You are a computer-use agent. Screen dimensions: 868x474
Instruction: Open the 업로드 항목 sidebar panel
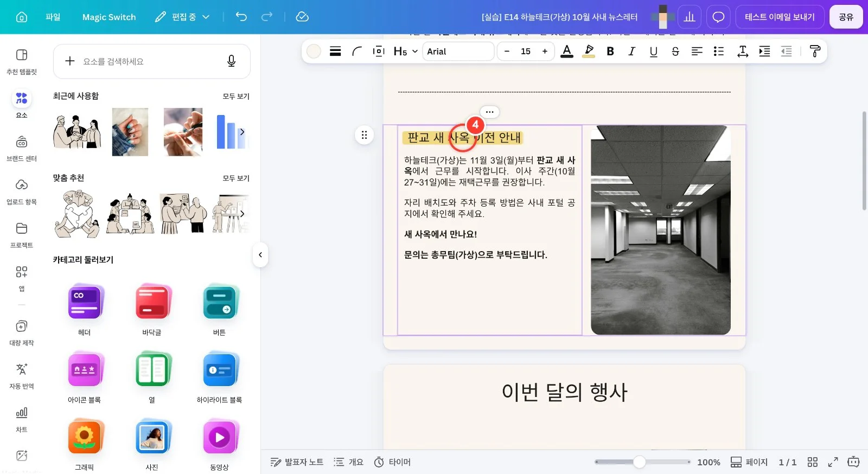[22, 191]
